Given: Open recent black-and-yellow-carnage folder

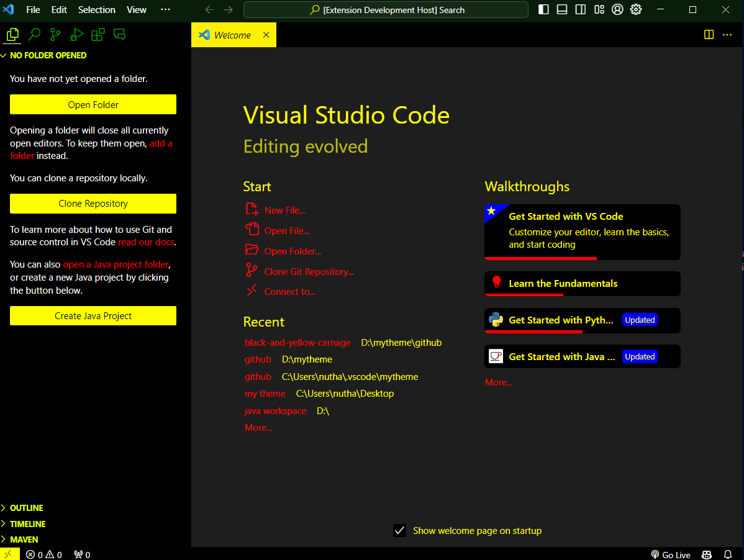Looking at the screenshot, I should click(x=297, y=342).
